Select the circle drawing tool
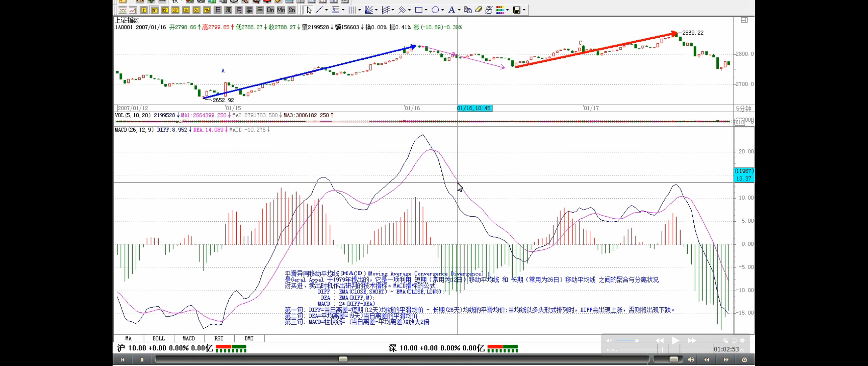Screen dimensions: 868x366 435,10
